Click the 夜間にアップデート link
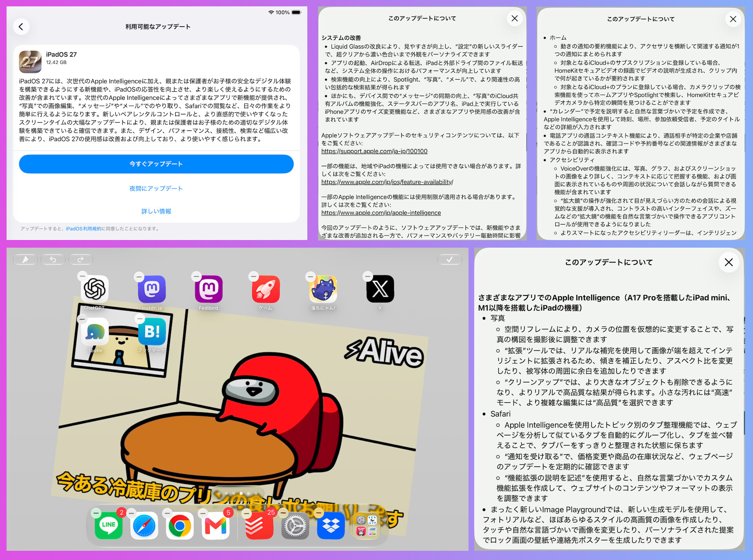This screenshot has width=753, height=560. pos(156,188)
